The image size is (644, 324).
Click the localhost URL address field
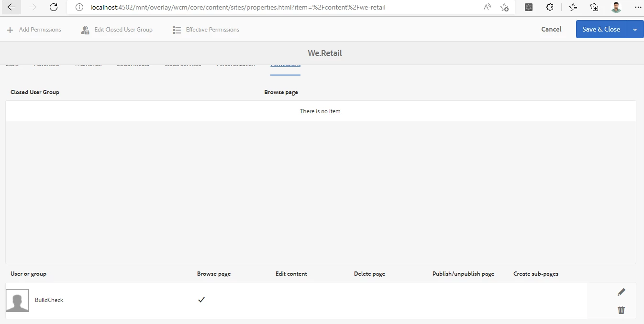(x=238, y=7)
